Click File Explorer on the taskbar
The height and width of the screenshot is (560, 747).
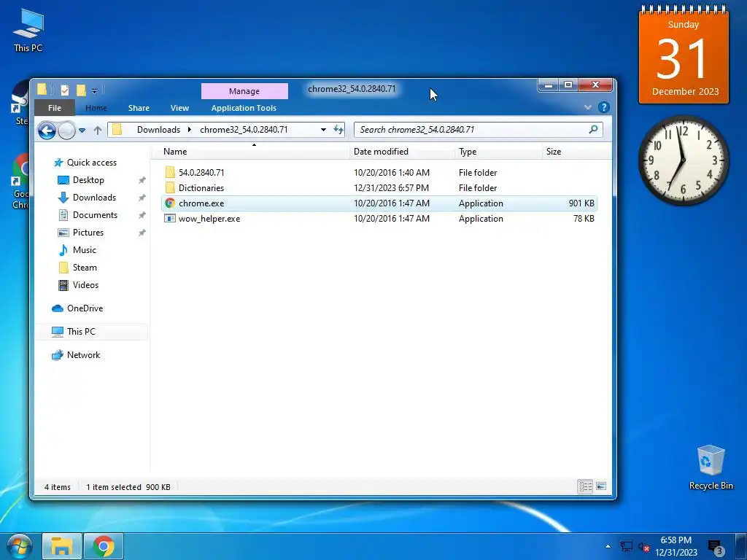point(61,547)
